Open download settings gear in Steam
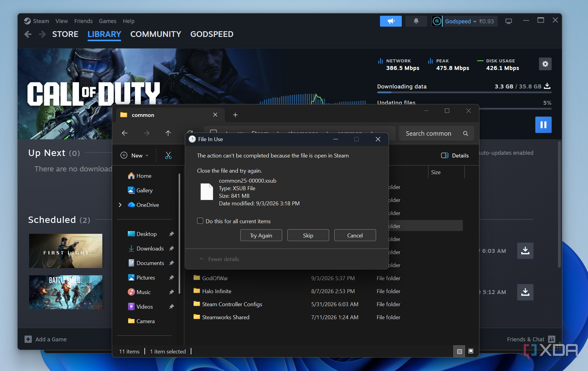Image resolution: width=588 pixels, height=371 pixels. 545,64
